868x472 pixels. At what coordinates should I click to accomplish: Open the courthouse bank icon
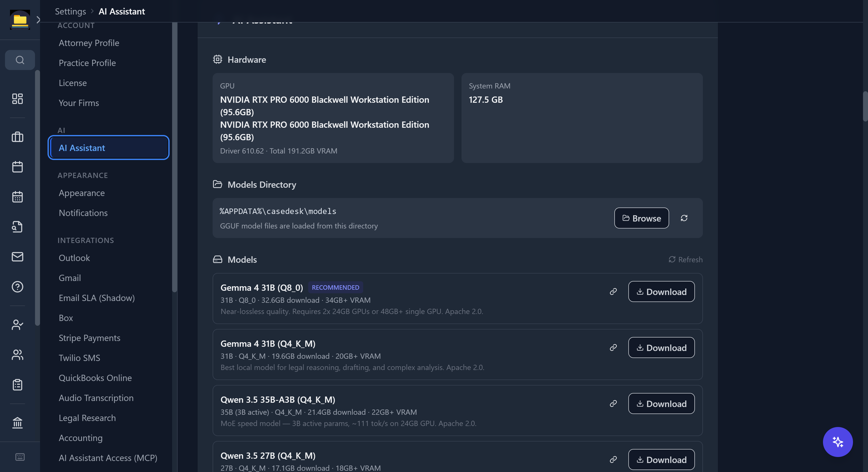[x=18, y=422]
